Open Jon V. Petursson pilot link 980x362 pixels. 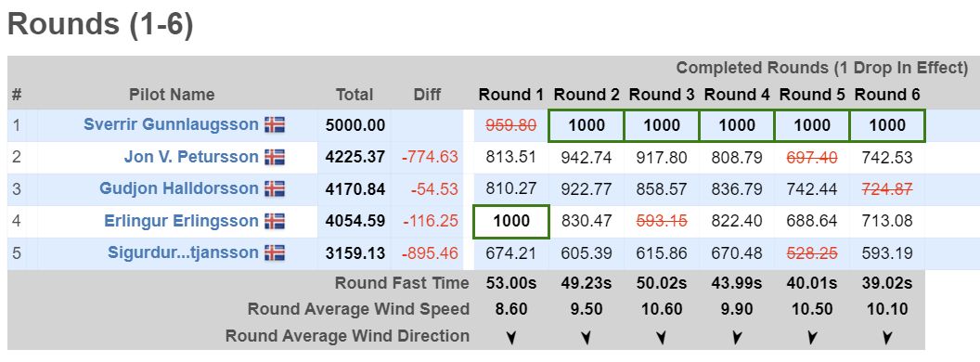191,157
